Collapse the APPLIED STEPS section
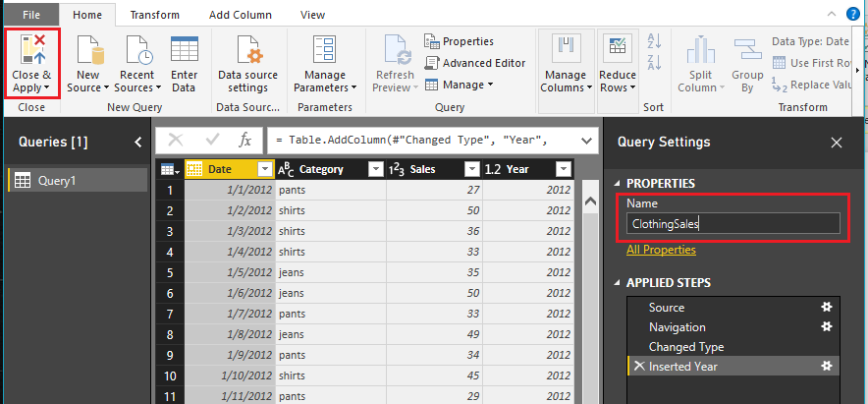The image size is (868, 404). 618,283
